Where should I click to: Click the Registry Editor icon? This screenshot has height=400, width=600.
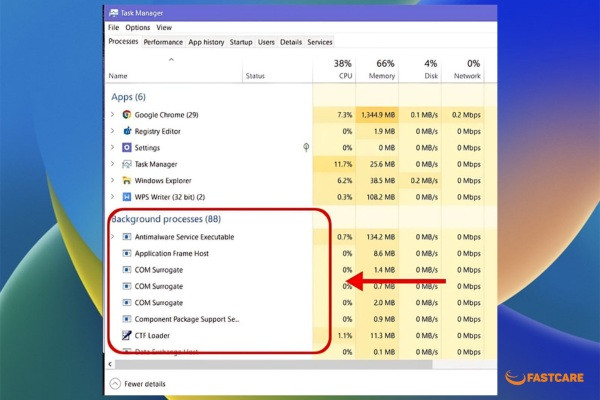click(x=127, y=131)
